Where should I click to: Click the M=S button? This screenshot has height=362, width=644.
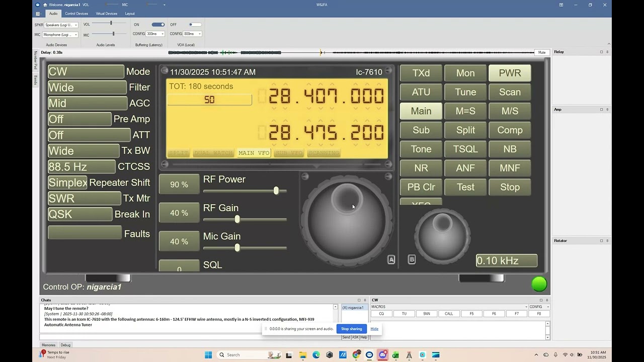click(x=465, y=111)
